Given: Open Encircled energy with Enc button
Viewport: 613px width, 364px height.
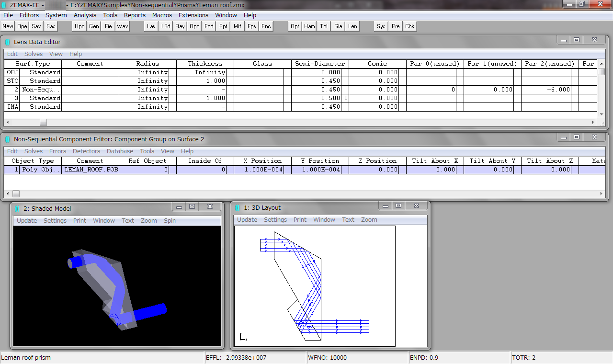Looking at the screenshot, I should [x=266, y=26].
